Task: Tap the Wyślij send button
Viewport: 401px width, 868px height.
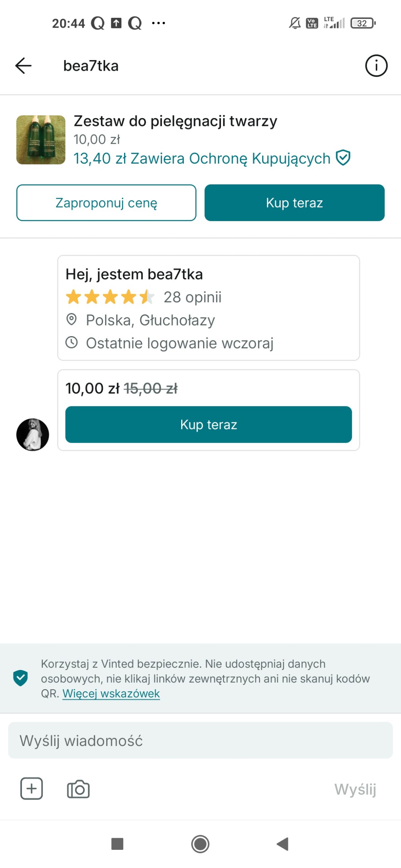Action: point(355,789)
